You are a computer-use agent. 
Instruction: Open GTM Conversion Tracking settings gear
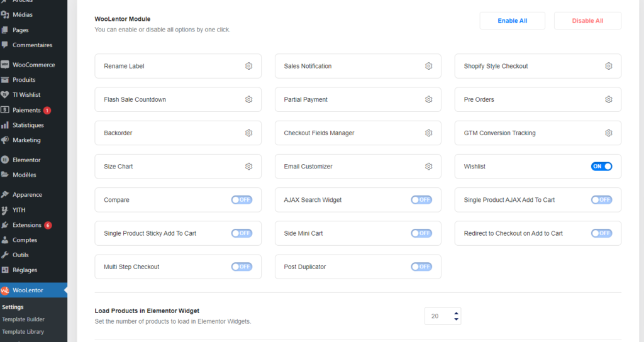tap(608, 133)
